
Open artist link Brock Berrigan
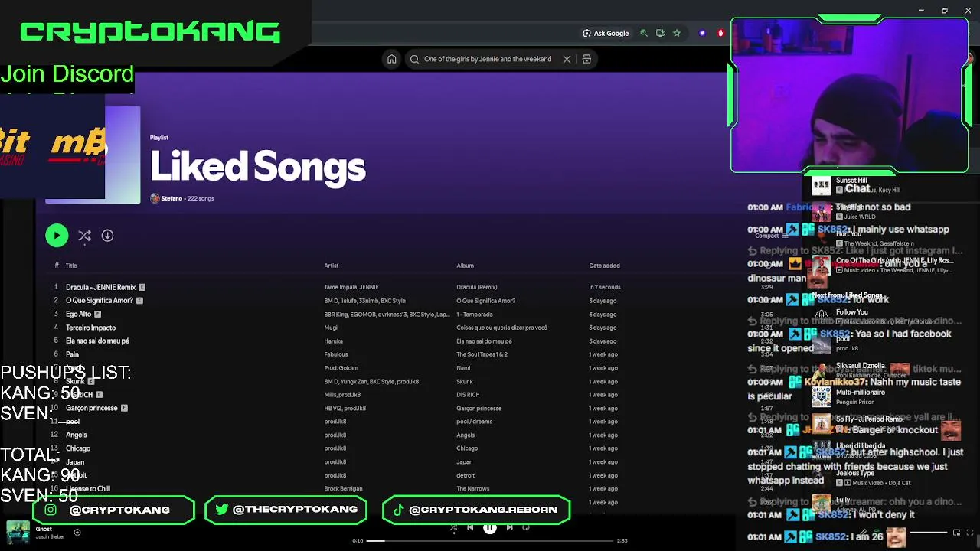[x=343, y=488]
